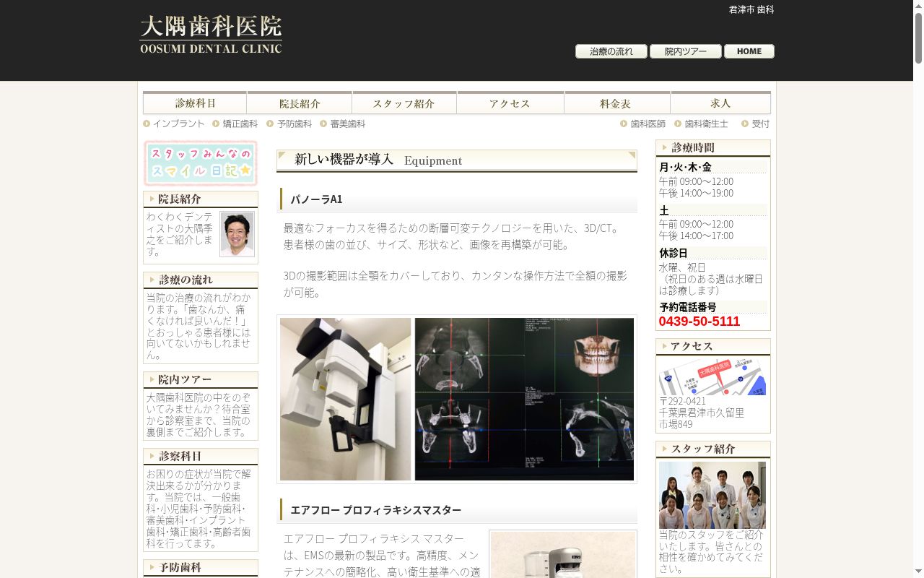Viewport: 924px width, 578px height.
Task: Click the scrollbar down arrow
Action: pyautogui.click(x=918, y=572)
